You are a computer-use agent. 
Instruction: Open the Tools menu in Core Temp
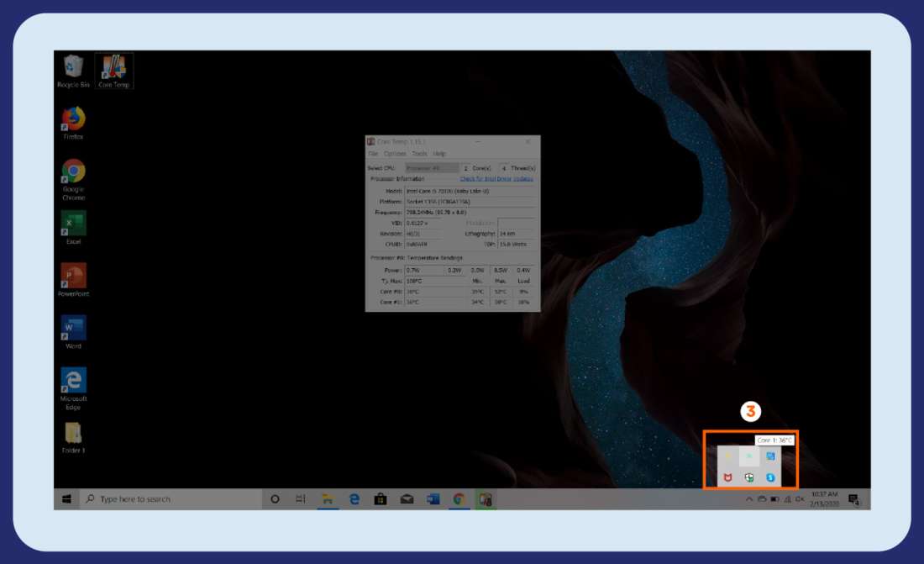[420, 153]
